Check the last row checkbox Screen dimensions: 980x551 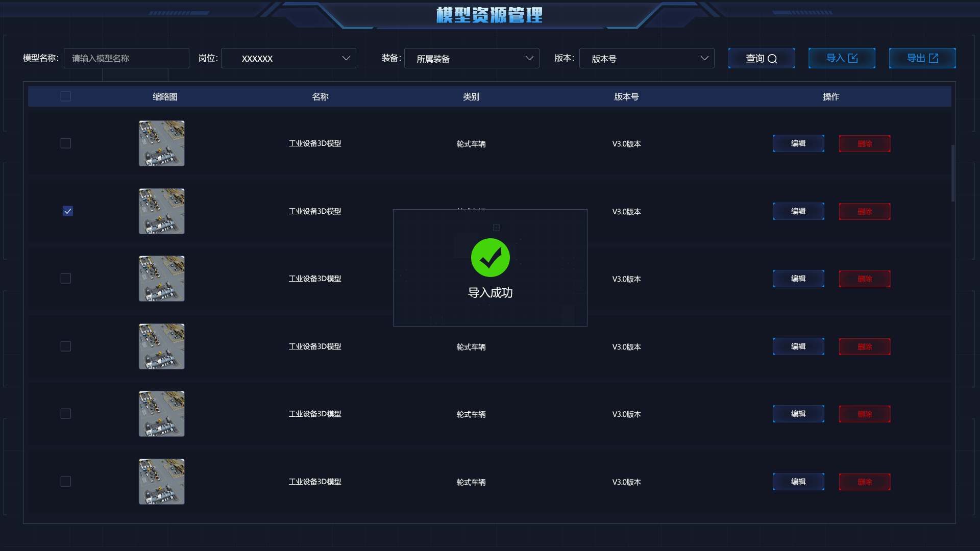click(66, 482)
